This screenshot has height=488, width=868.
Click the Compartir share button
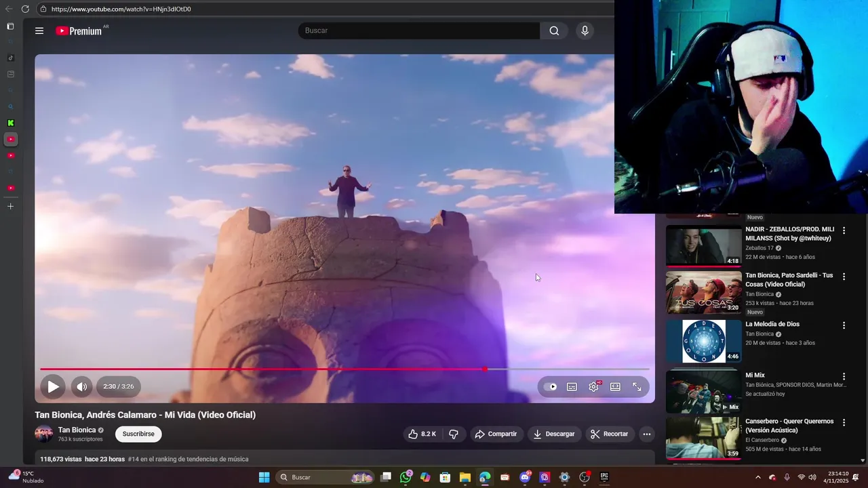point(496,434)
